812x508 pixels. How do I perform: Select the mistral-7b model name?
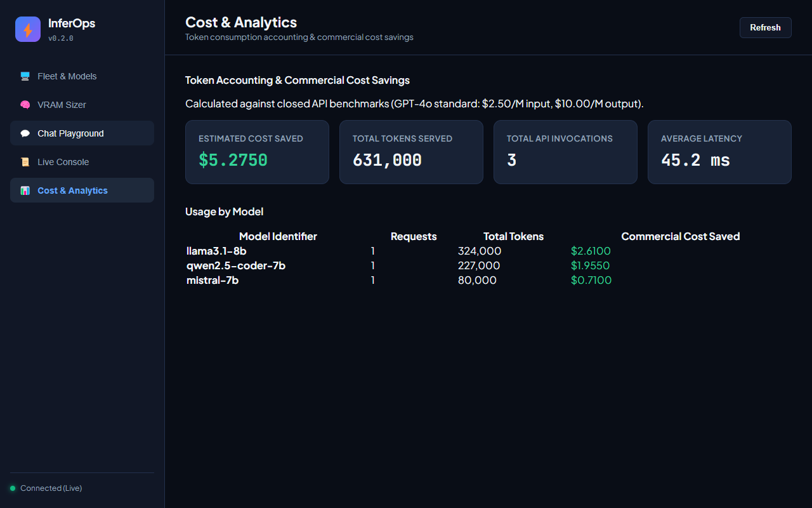(x=213, y=280)
